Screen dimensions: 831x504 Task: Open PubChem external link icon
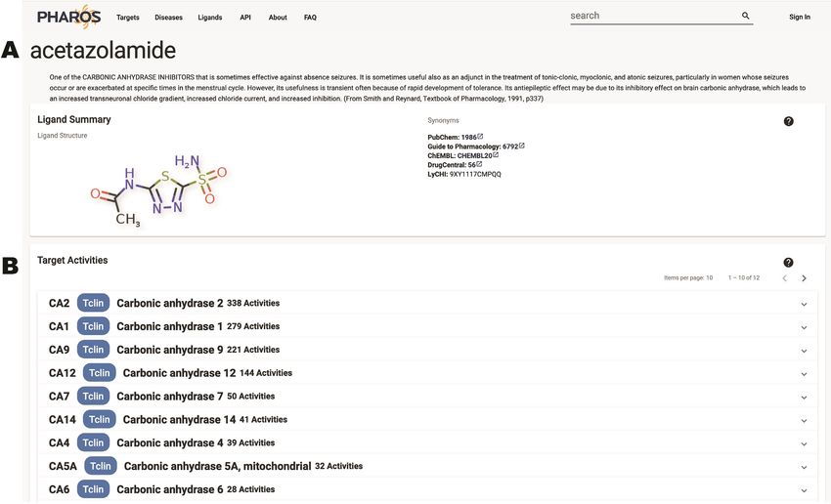pos(480,137)
